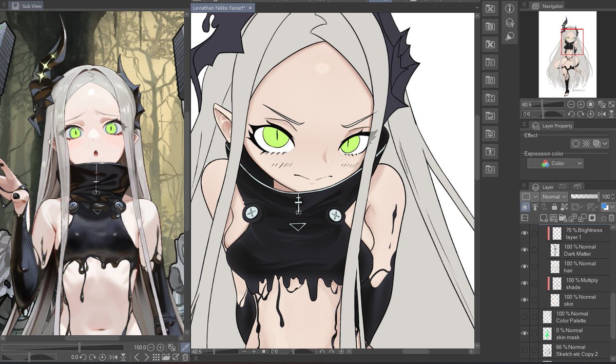
Task: Adjust the layer opacity slider
Action: (x=585, y=197)
